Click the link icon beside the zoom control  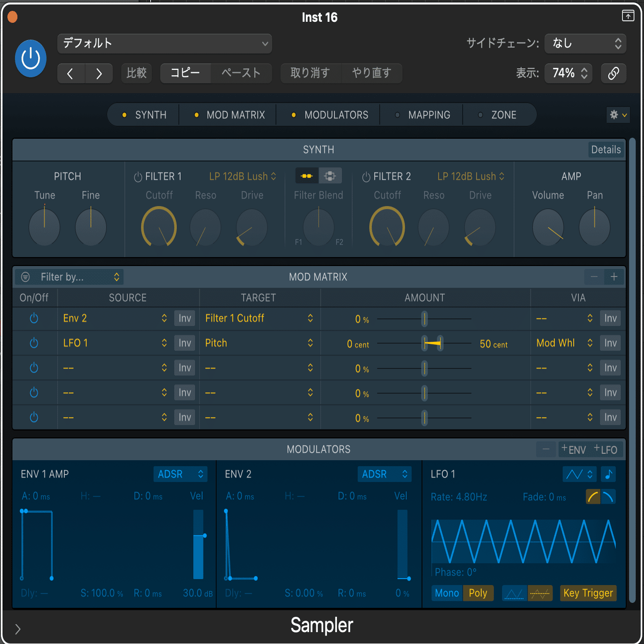(x=613, y=73)
